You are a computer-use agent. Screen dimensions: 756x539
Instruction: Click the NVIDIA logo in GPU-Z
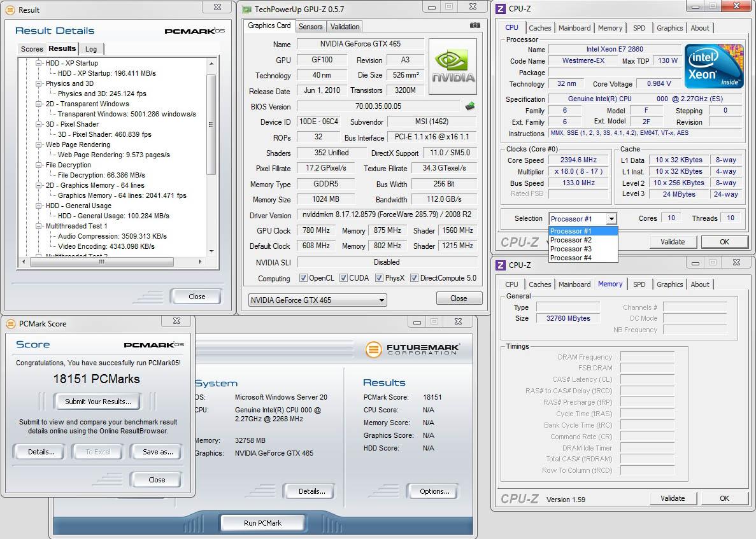coord(453,66)
